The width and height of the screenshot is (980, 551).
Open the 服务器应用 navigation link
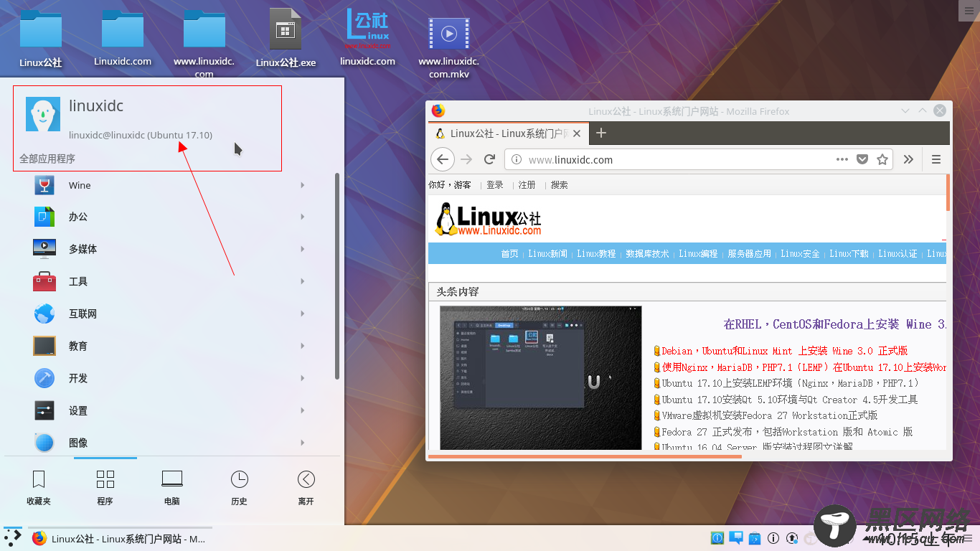click(749, 253)
